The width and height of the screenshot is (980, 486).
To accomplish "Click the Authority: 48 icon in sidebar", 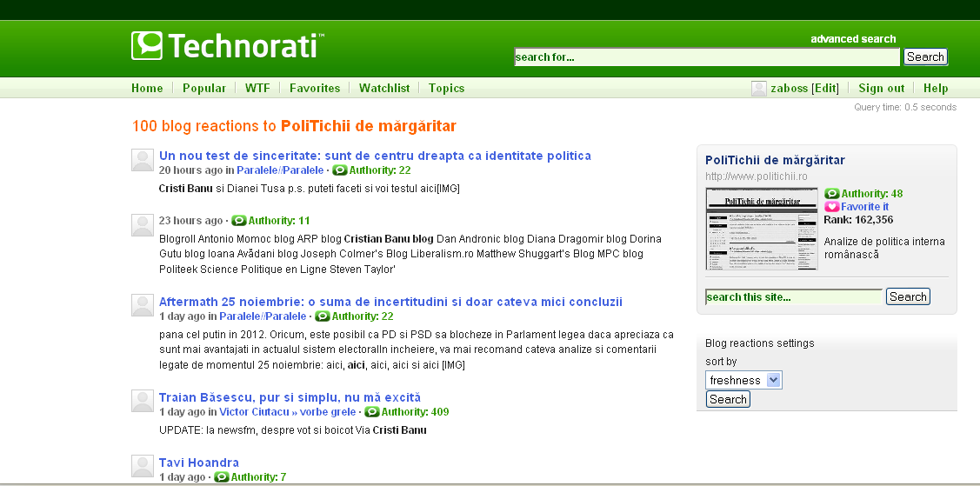I will click(x=832, y=194).
